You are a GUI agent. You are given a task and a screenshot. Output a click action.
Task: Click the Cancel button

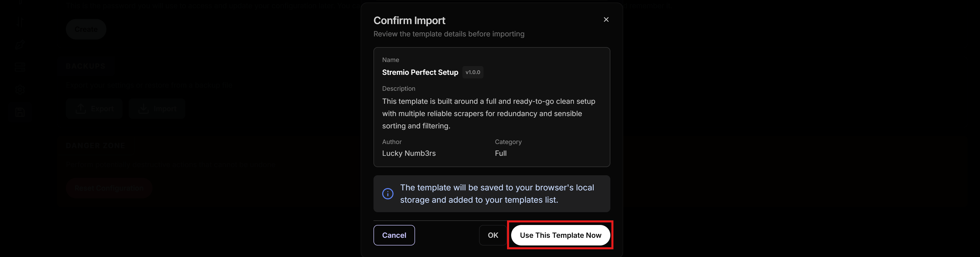click(394, 235)
